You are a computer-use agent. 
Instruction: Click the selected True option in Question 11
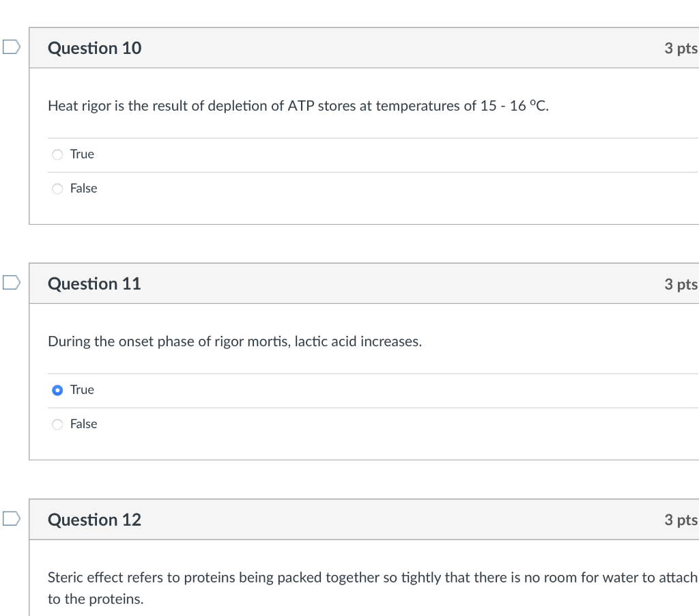57,390
